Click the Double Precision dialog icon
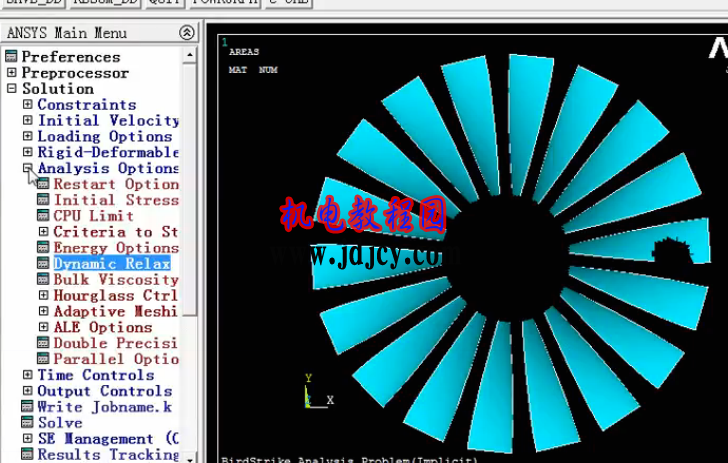Screen dimensions: 728x463 43,343
